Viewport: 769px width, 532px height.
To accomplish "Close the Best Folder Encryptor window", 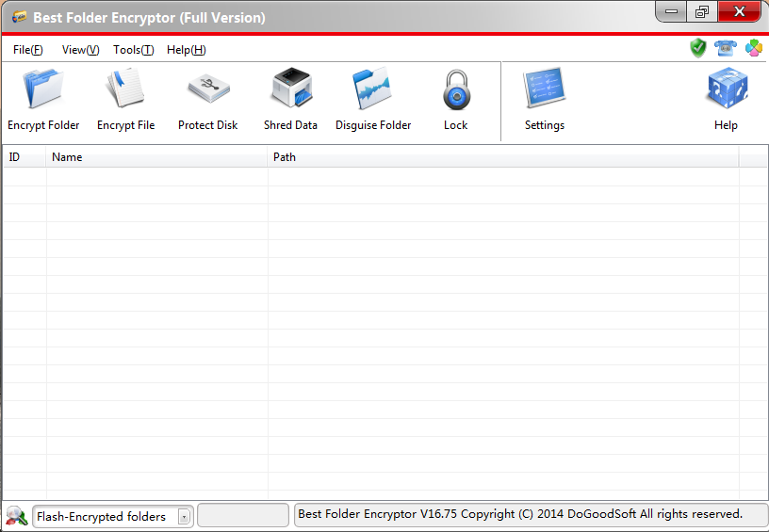I will pos(740,11).
